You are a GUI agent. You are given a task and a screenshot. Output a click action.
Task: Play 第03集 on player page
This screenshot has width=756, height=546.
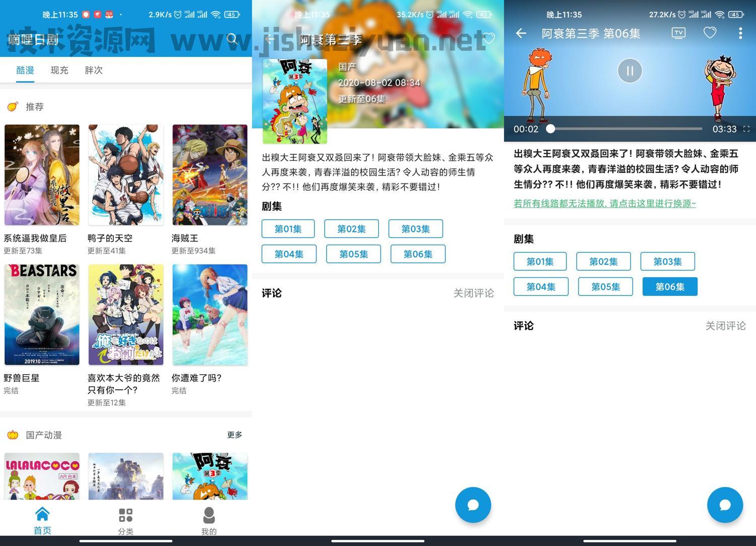(667, 262)
